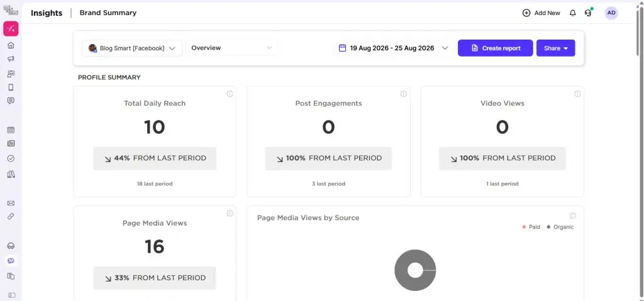This screenshot has width=644, height=301.
Task: Click the calendar icon beside the date range
Action: [342, 48]
